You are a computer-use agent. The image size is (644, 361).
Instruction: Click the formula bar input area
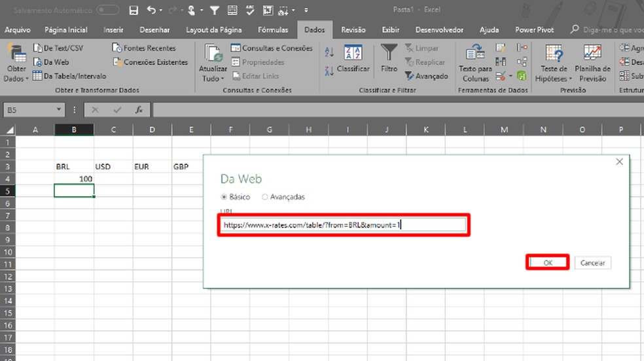(x=397, y=110)
